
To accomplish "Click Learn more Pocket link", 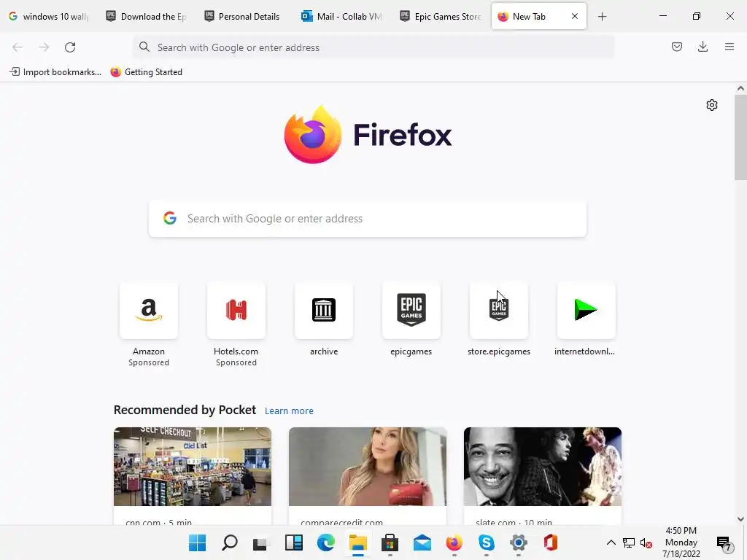I will point(289,411).
